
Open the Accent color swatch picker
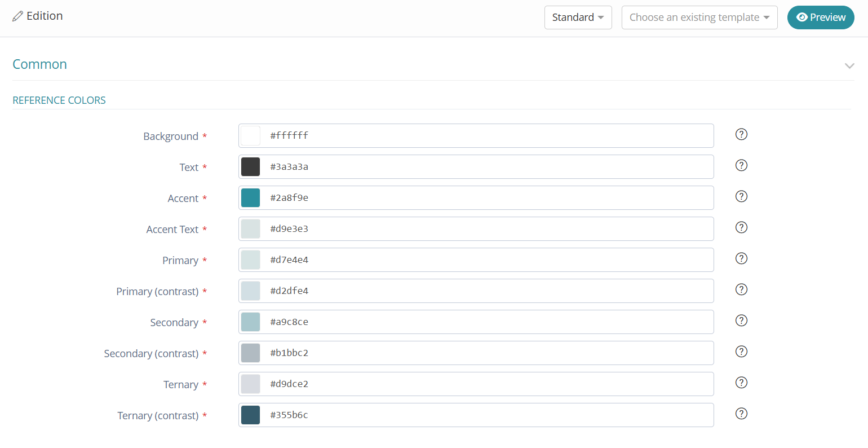coord(250,198)
